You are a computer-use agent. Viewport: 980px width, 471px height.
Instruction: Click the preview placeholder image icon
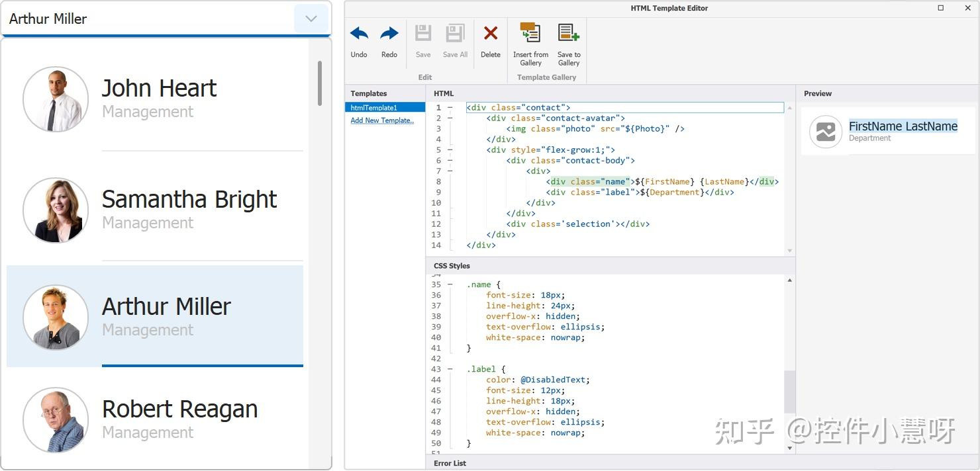pos(826,132)
